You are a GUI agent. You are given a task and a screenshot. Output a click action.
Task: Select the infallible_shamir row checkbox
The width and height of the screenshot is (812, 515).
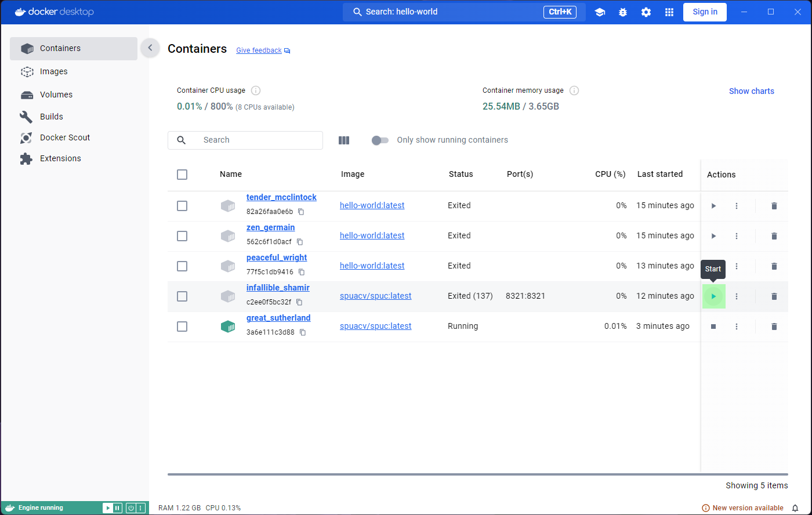point(182,296)
